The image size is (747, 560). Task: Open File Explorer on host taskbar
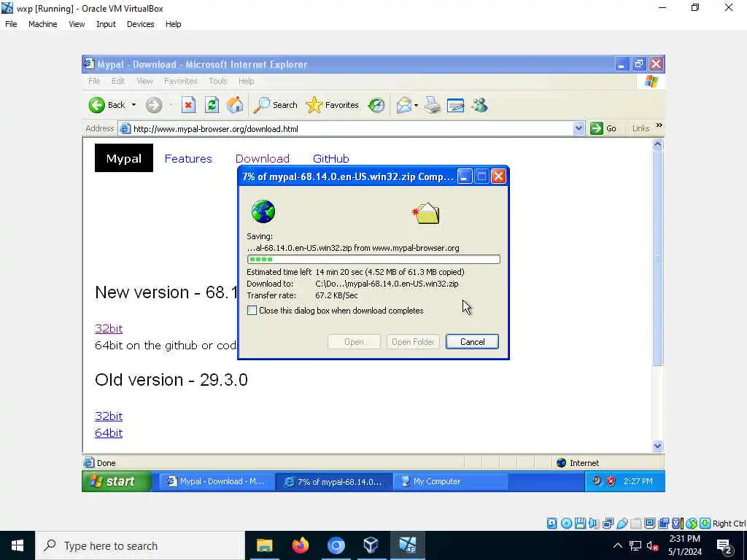264,545
